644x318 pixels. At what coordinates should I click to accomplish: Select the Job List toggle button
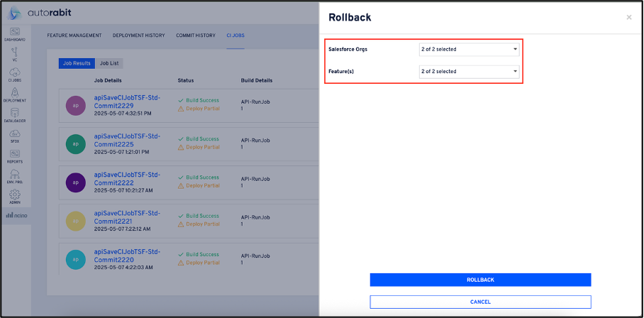point(109,63)
